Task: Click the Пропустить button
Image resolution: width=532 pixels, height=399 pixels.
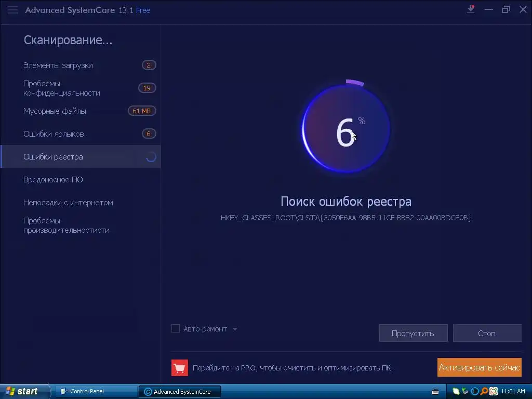Action: click(x=413, y=333)
